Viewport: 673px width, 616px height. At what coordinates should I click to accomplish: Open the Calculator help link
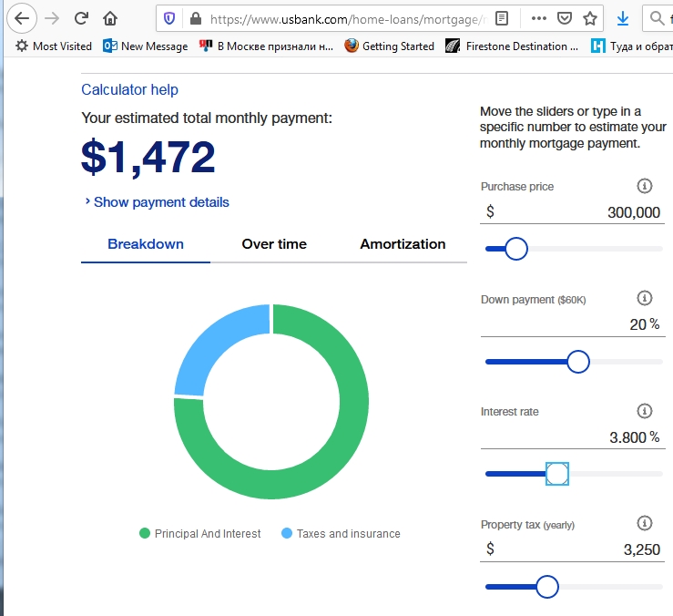129,89
